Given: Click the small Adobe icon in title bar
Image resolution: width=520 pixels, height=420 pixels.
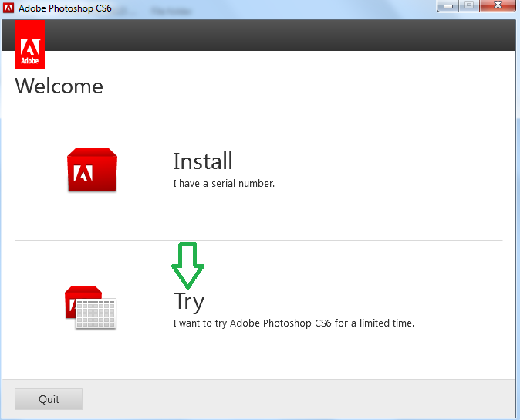Looking at the screenshot, I should 8,8.
